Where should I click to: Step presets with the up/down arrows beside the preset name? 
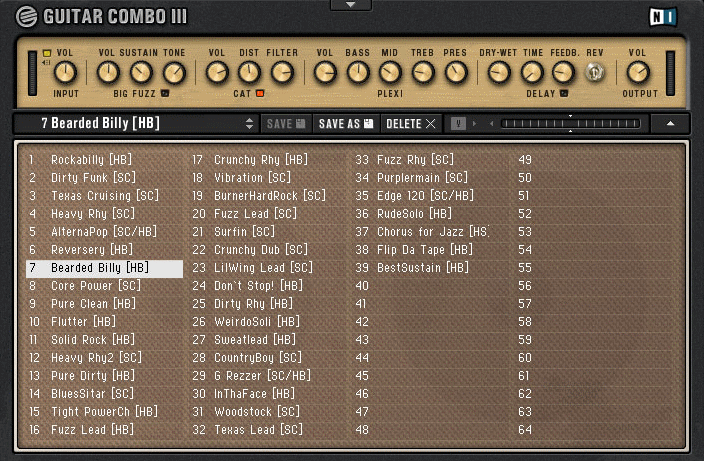pos(249,123)
